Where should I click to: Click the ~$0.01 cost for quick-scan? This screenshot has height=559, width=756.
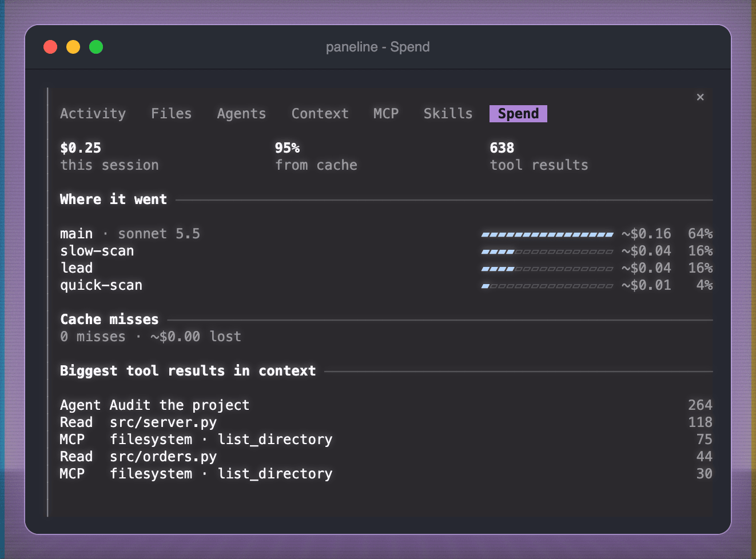click(646, 285)
